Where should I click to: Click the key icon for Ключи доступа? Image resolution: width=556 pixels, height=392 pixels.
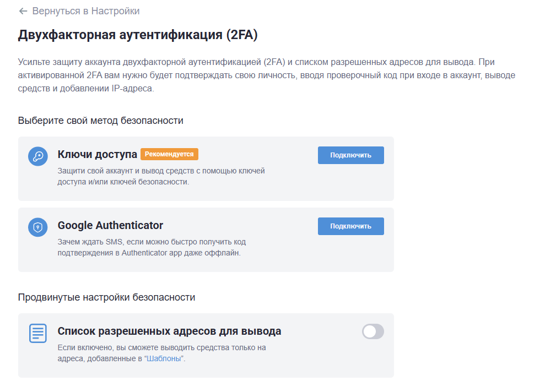click(x=38, y=156)
